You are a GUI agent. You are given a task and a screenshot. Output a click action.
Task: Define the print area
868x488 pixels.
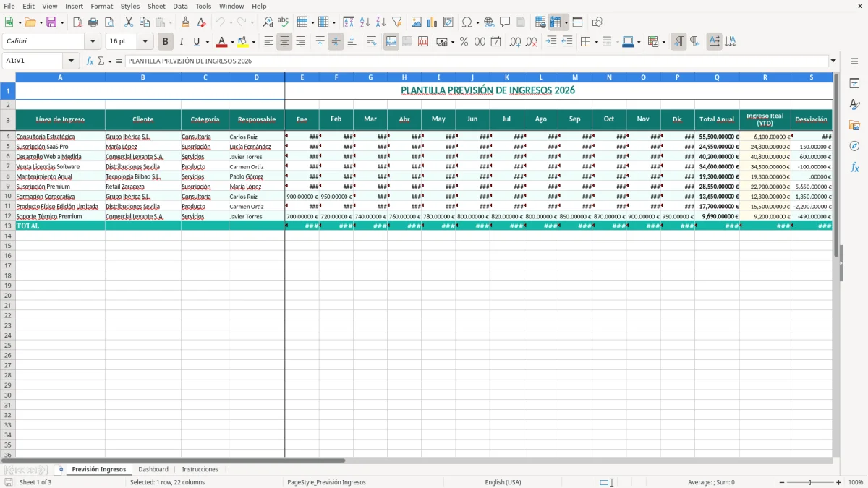pos(540,22)
